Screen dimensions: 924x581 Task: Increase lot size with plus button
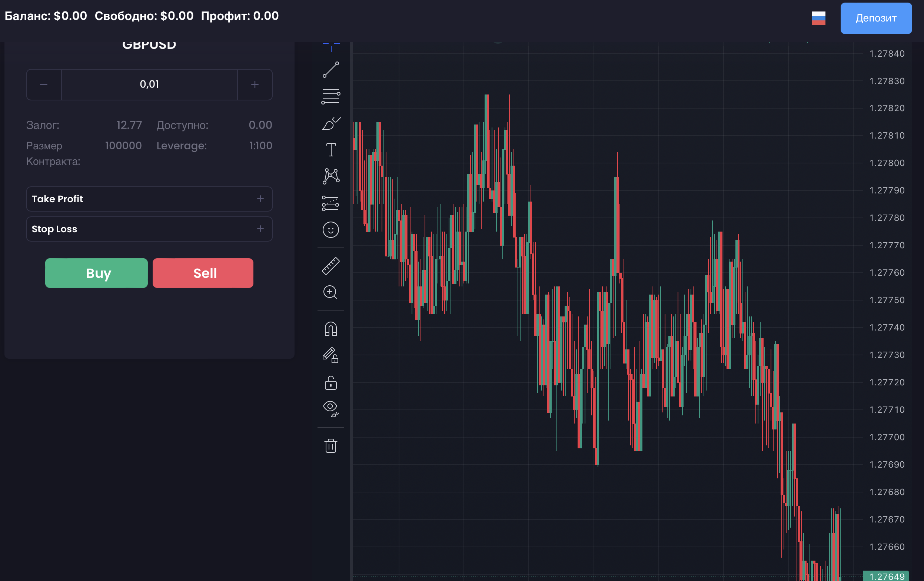255,84
